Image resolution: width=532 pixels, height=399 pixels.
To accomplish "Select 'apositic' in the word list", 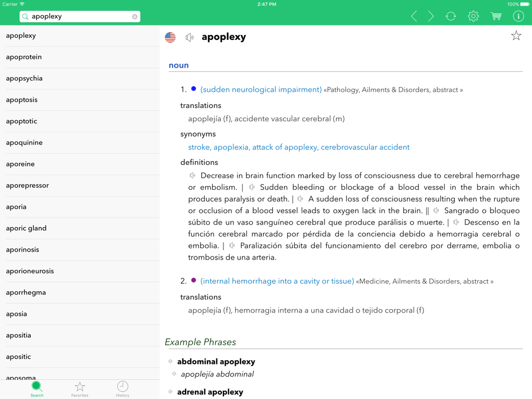I will (80, 356).
